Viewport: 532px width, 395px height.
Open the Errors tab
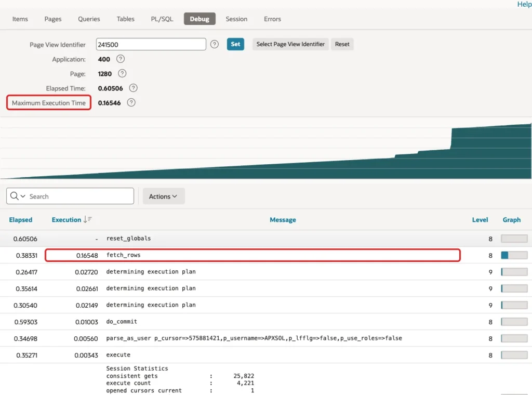point(272,19)
